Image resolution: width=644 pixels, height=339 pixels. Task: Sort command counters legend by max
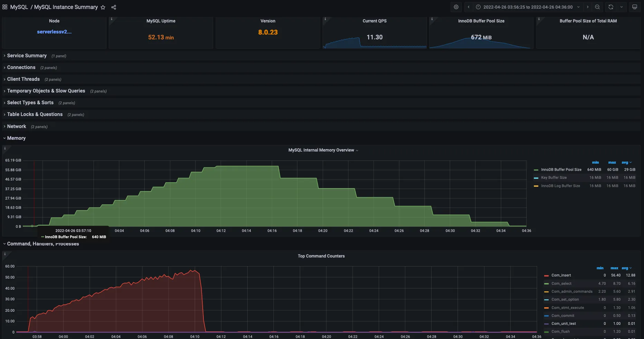[x=614, y=268]
